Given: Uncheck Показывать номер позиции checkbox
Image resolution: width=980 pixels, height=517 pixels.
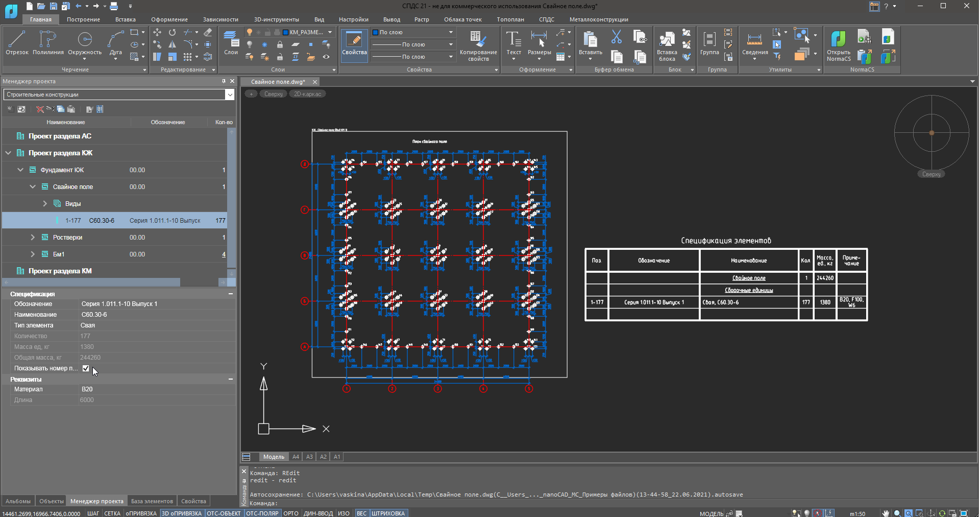Looking at the screenshot, I should tap(86, 368).
